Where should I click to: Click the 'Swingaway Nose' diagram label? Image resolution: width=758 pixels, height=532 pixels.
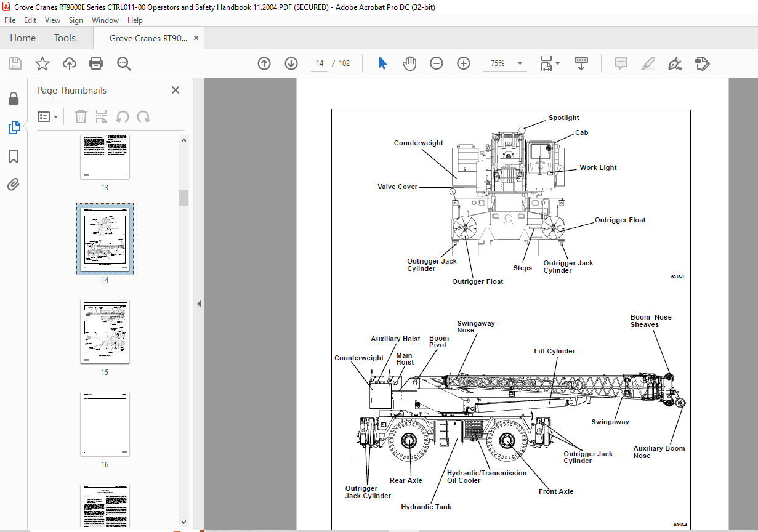(476, 327)
